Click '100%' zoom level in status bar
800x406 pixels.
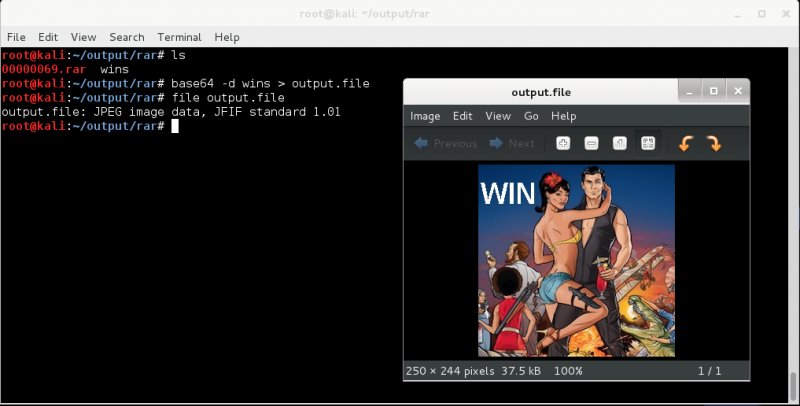(x=568, y=371)
